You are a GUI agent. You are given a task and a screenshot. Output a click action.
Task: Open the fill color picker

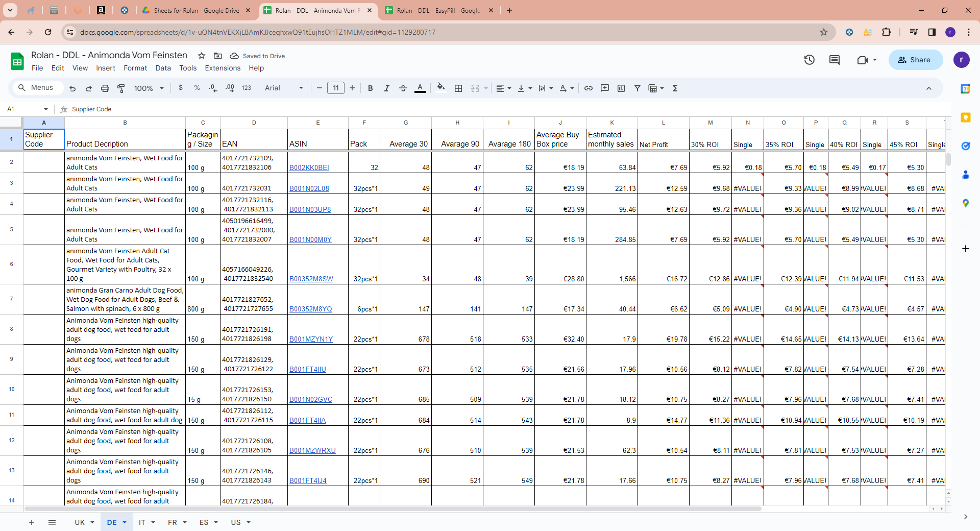point(441,88)
